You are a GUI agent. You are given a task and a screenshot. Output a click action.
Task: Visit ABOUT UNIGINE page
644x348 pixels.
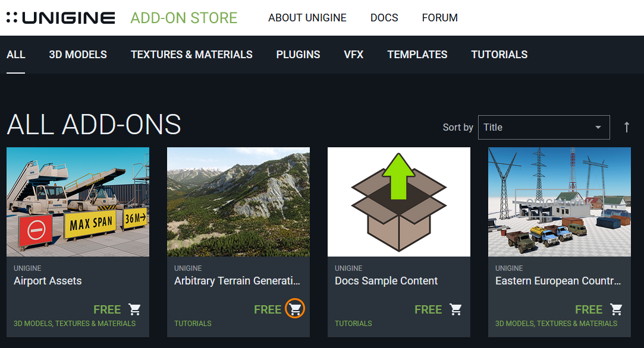pyautogui.click(x=307, y=18)
